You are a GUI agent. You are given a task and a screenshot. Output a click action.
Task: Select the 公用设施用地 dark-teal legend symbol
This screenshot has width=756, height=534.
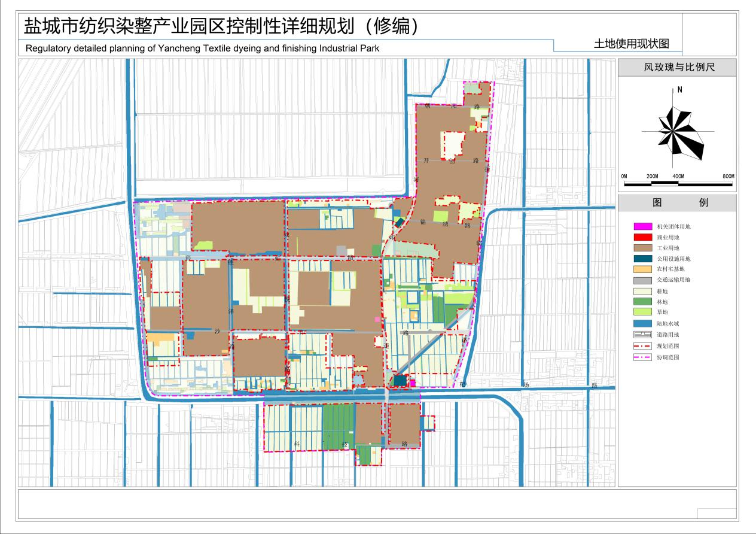(642, 258)
